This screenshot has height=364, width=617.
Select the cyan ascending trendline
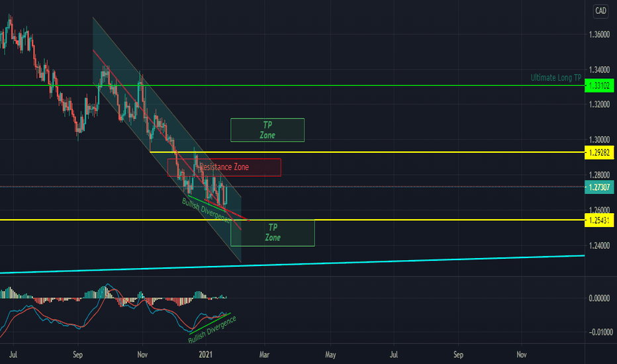[293, 264]
